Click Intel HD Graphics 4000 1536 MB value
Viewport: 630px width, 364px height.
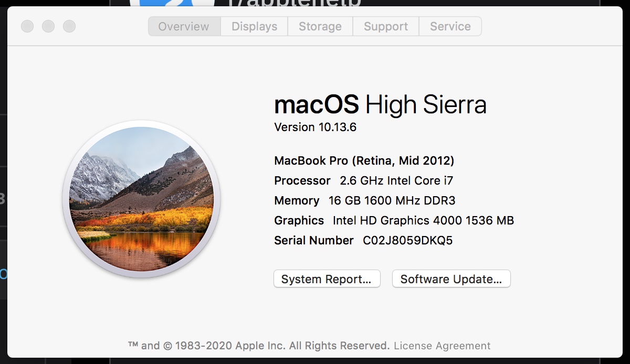point(423,220)
